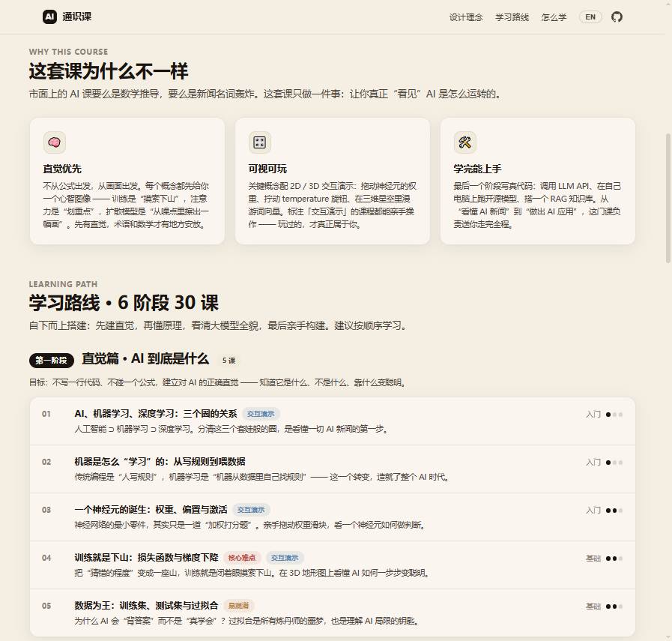The height and width of the screenshot is (641, 672).
Task: Click 入门 level label on lesson 03
Action: (x=593, y=511)
